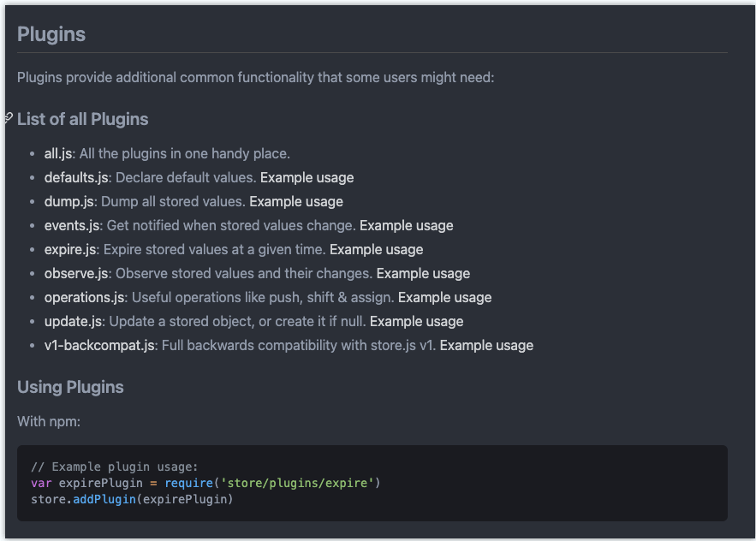Screen dimensions: 756x541
Task: Open the operations.js plugin link
Action: (x=86, y=298)
